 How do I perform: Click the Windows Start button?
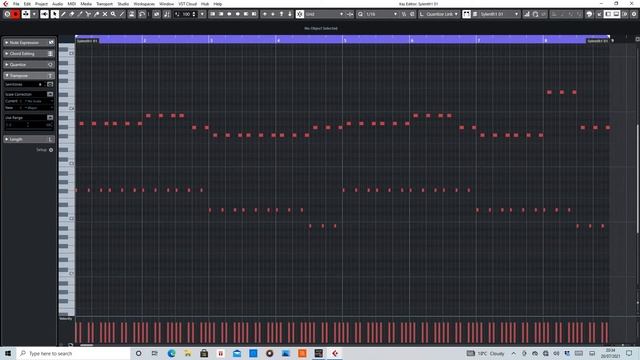point(8,353)
